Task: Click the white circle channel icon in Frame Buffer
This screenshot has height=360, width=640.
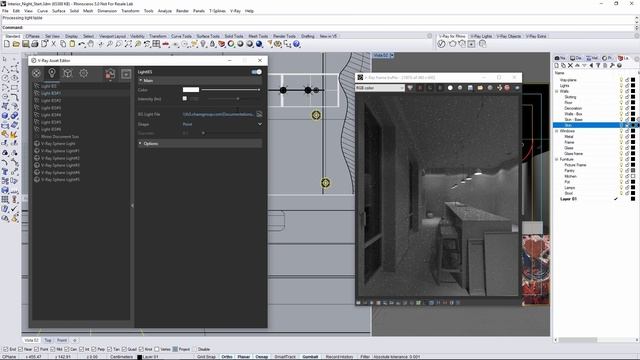Action: [x=450, y=88]
